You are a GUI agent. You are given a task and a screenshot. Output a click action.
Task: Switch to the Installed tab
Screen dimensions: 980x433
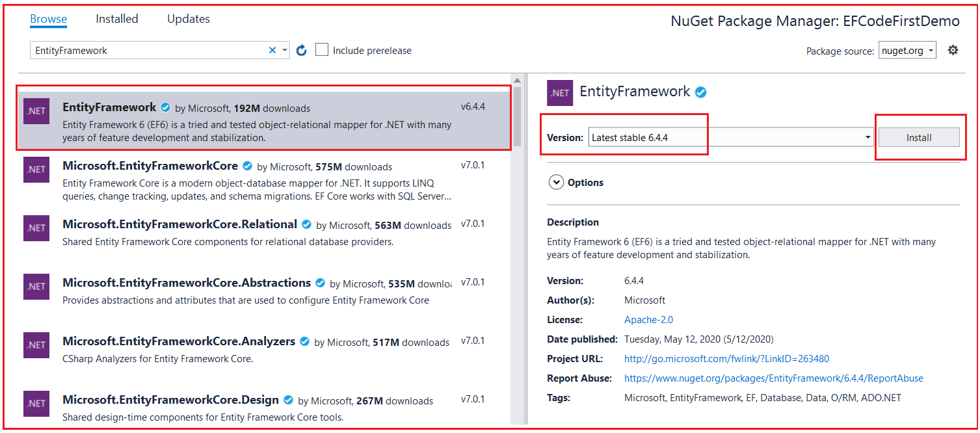point(117,19)
